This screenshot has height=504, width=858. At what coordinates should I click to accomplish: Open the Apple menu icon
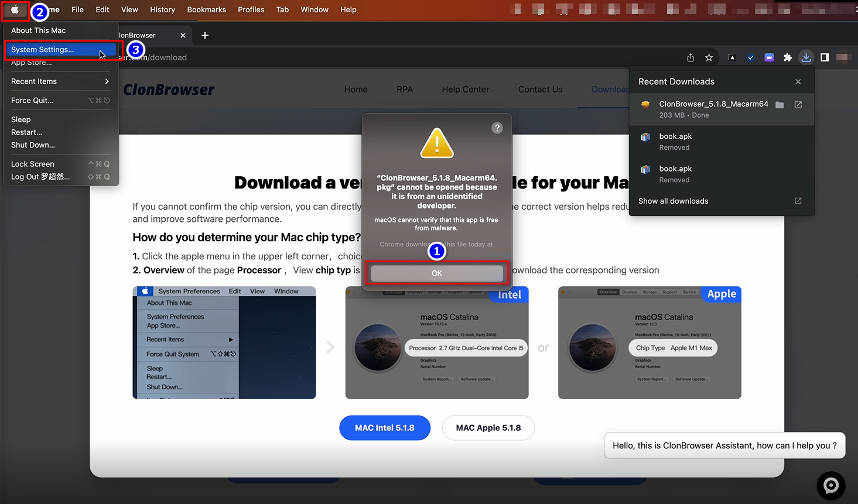(x=15, y=10)
